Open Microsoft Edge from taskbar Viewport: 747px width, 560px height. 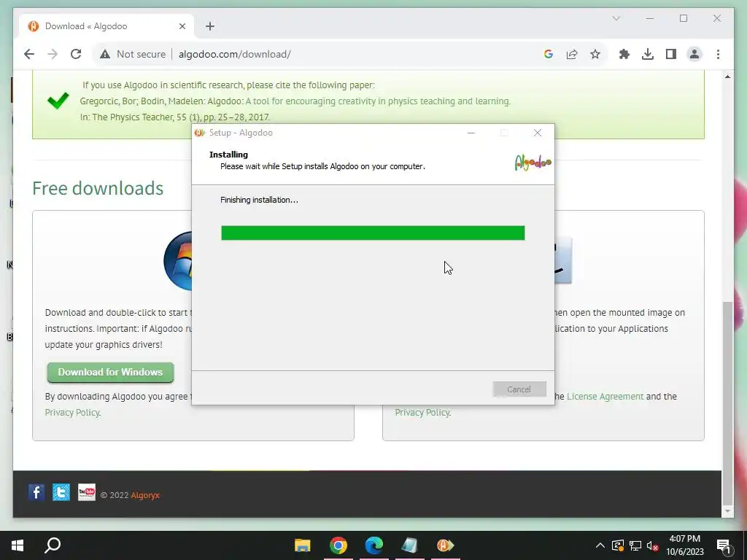pyautogui.click(x=374, y=545)
